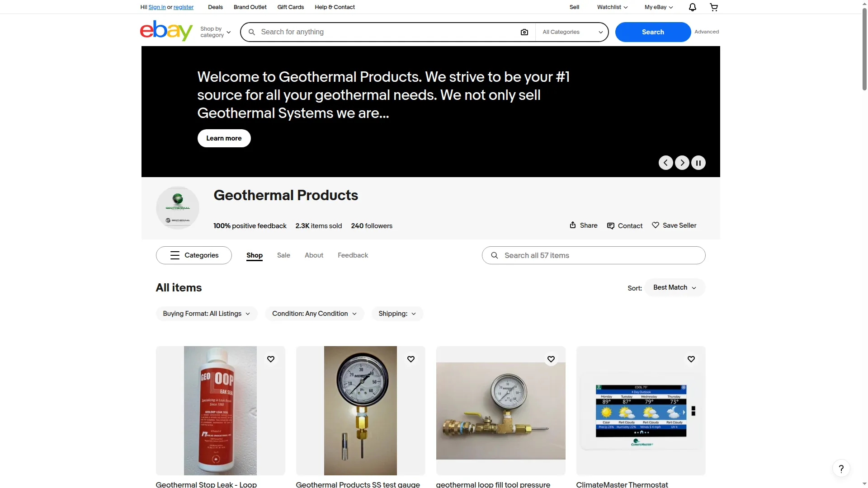This screenshot has height=488, width=868.
Task: Click 100% positive feedback text
Action: (250, 226)
